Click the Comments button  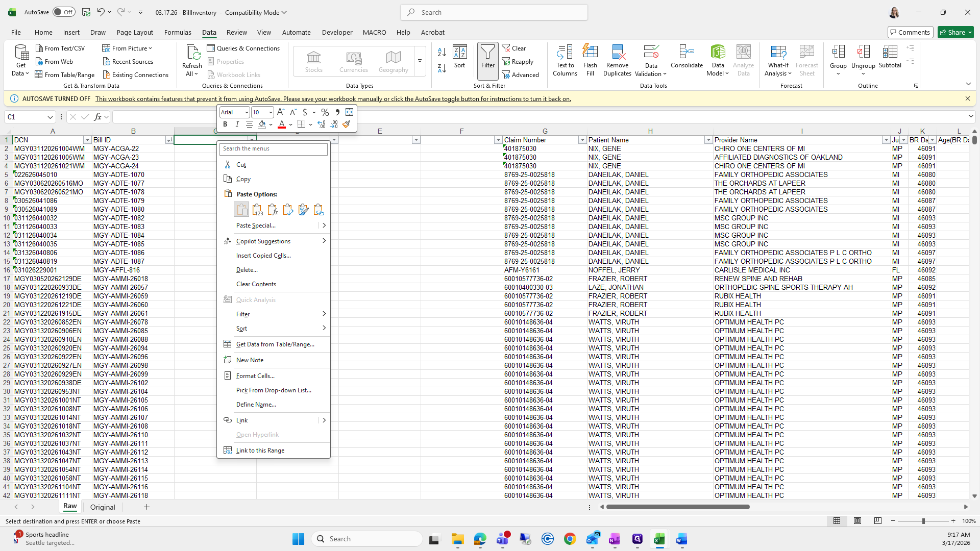[x=910, y=32]
